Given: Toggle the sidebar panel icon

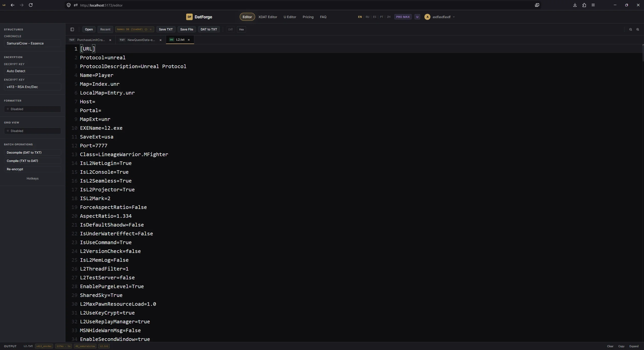Looking at the screenshot, I should point(72,29).
